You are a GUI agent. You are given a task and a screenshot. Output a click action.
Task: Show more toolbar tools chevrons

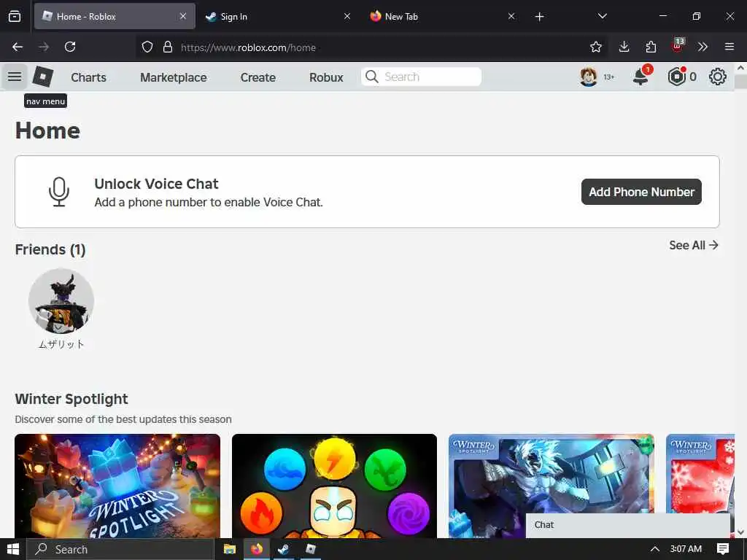click(703, 47)
